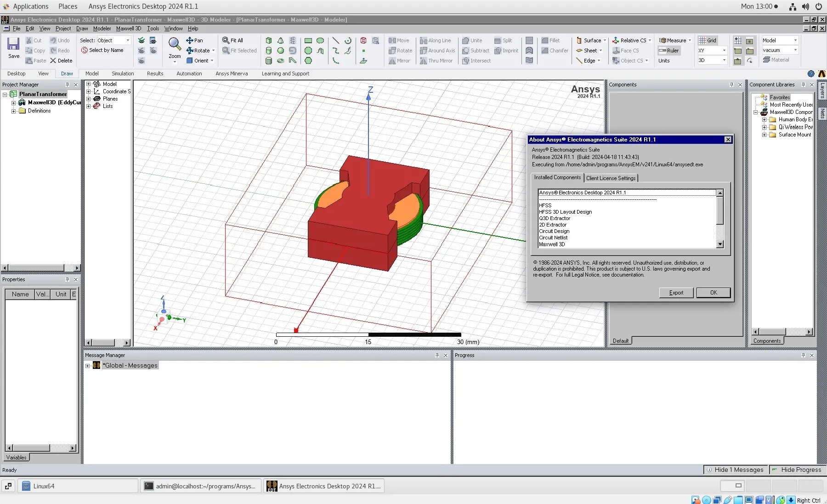The width and height of the screenshot is (827, 504).
Task: Expand the Maxwell3D design node
Action: tap(13, 103)
